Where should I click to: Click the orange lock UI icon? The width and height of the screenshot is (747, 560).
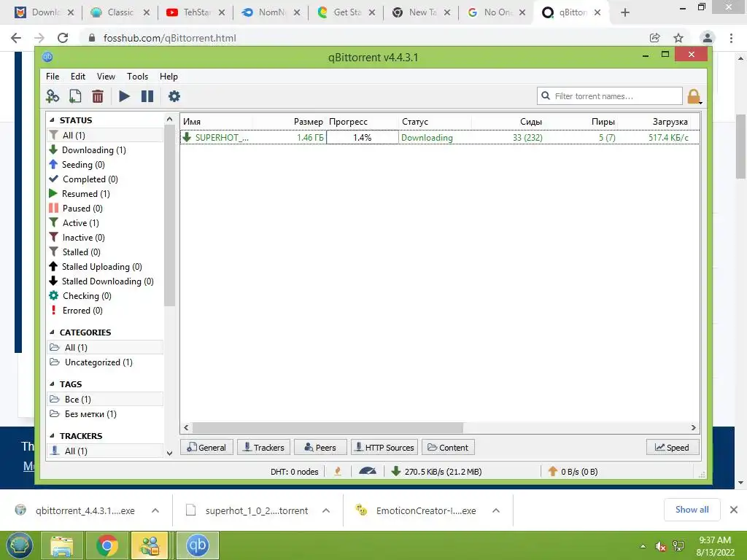694,97
